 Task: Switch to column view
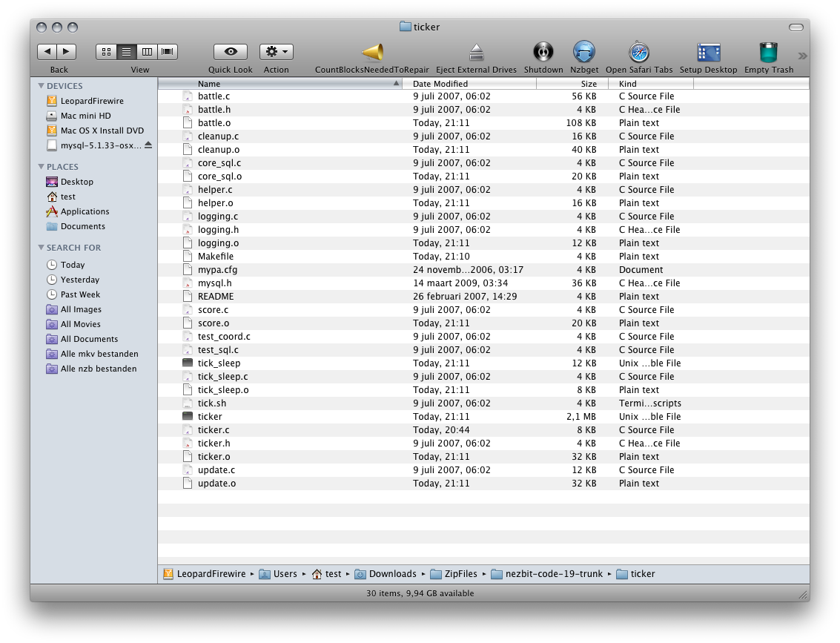pyautogui.click(x=147, y=51)
